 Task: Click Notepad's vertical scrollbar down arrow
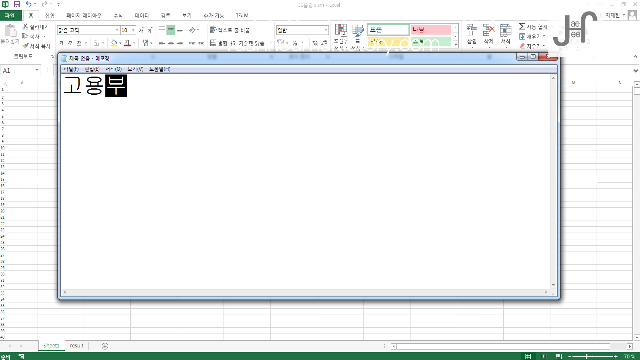pyautogui.click(x=553, y=285)
